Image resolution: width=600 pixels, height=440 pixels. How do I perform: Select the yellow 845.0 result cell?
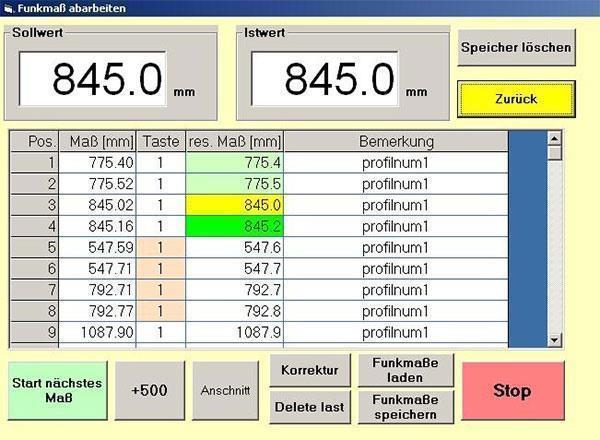[235, 204]
